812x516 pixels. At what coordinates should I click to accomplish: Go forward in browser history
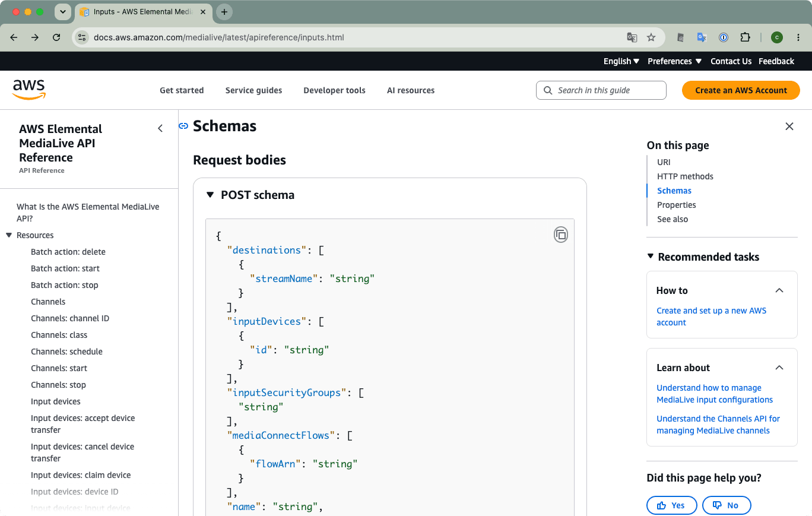point(35,37)
